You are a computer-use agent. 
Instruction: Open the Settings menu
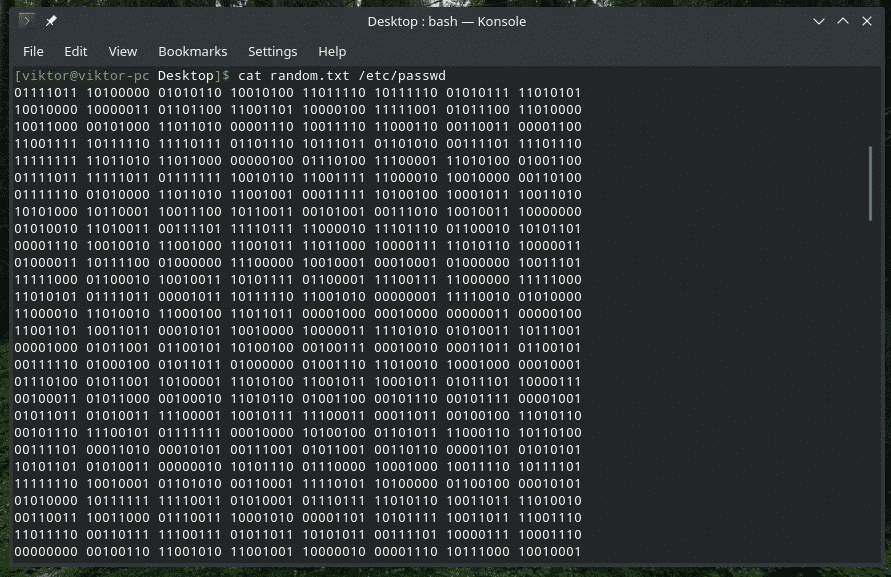pyautogui.click(x=272, y=51)
